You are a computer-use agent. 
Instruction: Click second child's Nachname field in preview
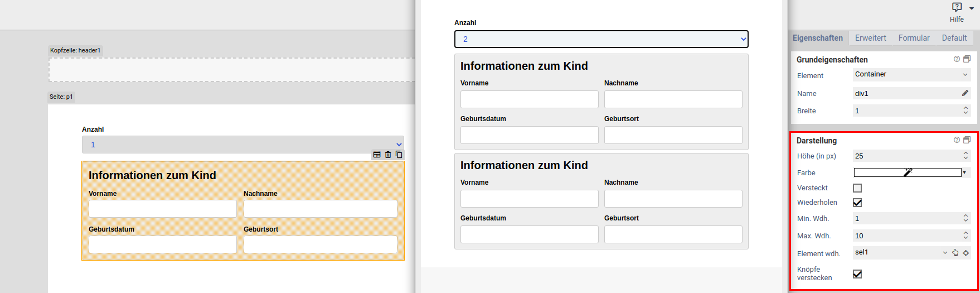[673, 199]
